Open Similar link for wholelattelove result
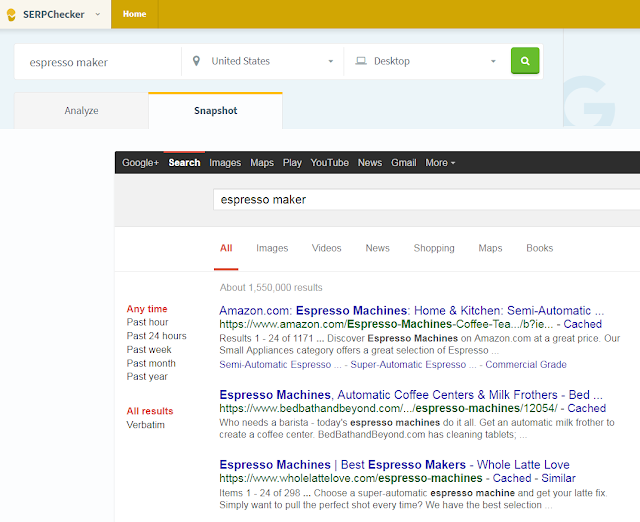640x522 pixels. click(x=558, y=478)
